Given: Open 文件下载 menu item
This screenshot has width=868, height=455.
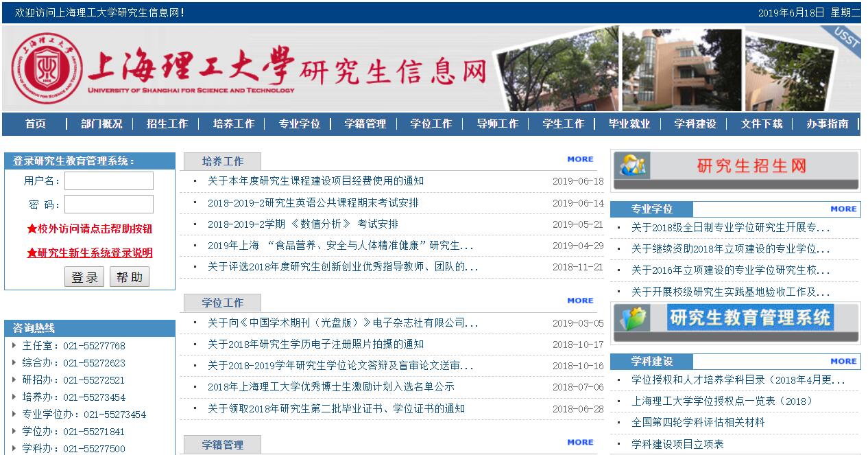Looking at the screenshot, I should (x=762, y=124).
